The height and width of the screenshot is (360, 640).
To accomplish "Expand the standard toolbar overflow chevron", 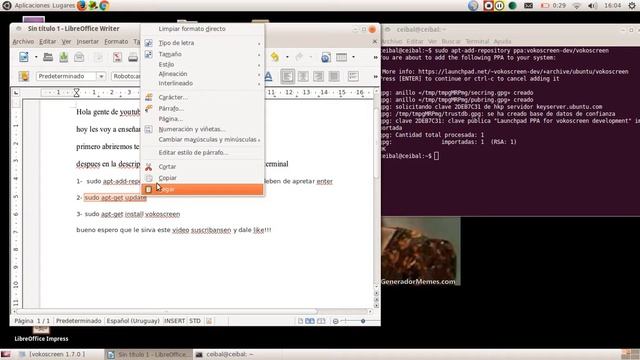I will tap(376, 58).
